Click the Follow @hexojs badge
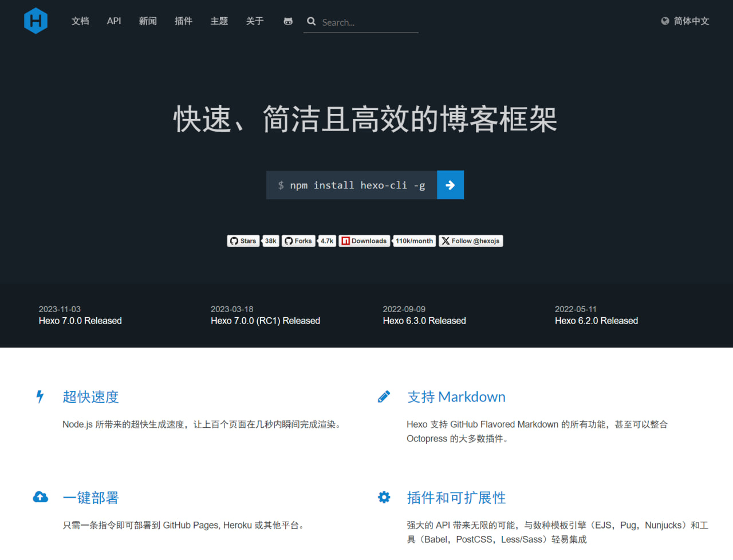 [471, 241]
